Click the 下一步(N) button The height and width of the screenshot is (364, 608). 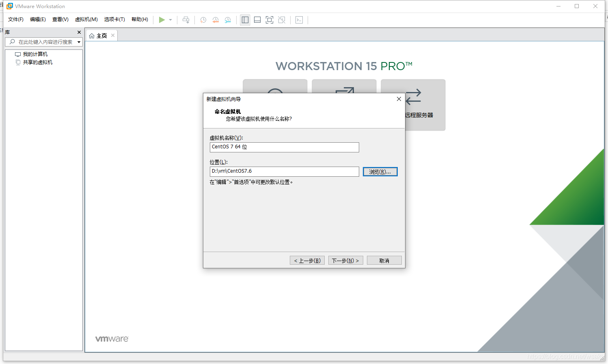coord(346,260)
